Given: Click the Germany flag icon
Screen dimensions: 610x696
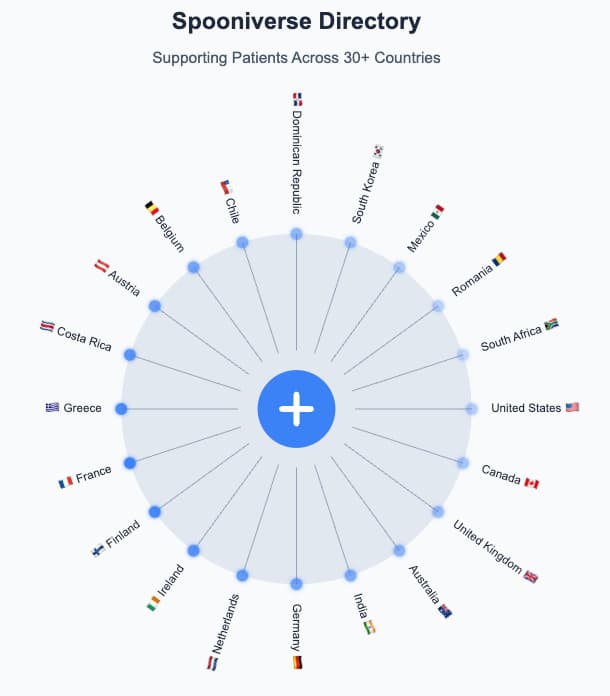Looking at the screenshot, I should [x=296, y=662].
